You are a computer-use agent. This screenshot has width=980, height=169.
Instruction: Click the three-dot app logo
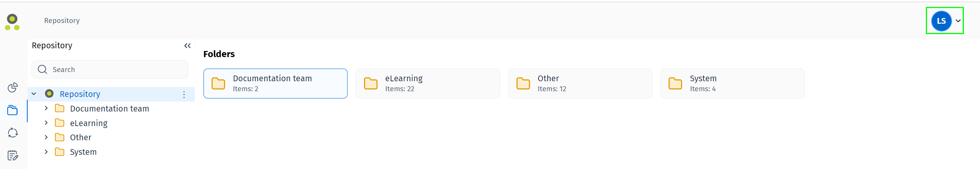coord(12,22)
